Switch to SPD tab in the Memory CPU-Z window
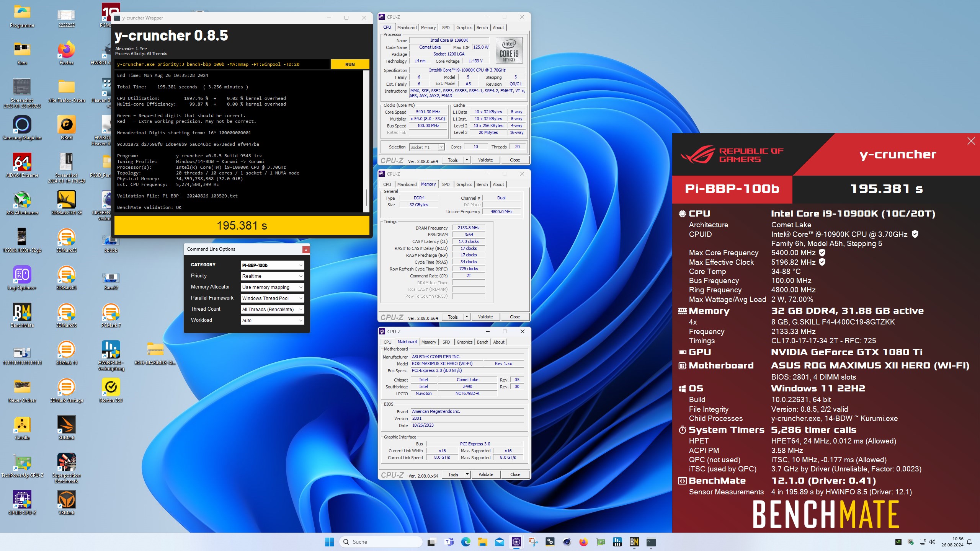Image resolution: width=980 pixels, height=551 pixels. pyautogui.click(x=446, y=184)
